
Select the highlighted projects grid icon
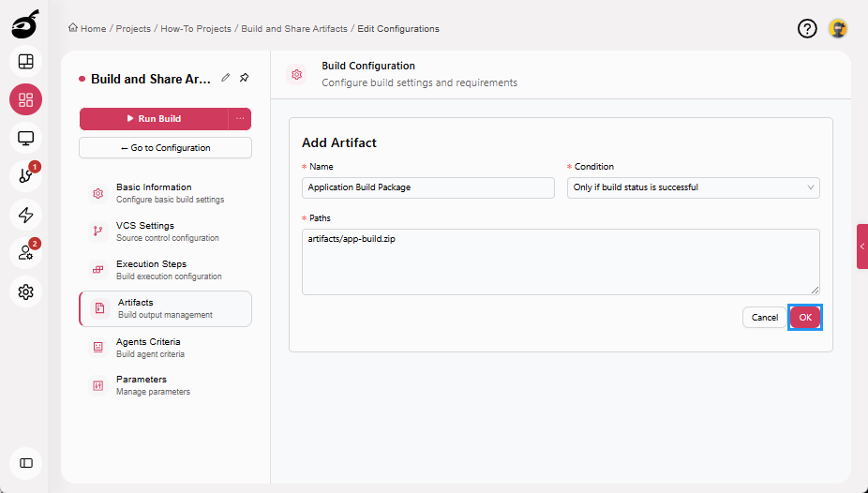(x=26, y=99)
